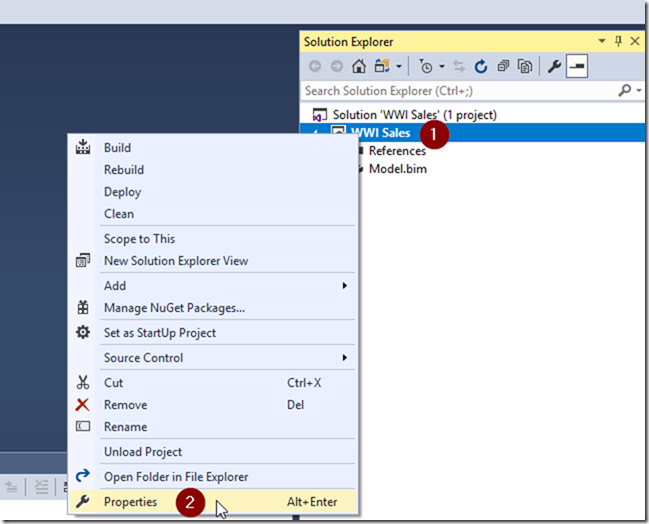Click the Rename icon
Screen dimensions: 649x524
click(x=83, y=426)
